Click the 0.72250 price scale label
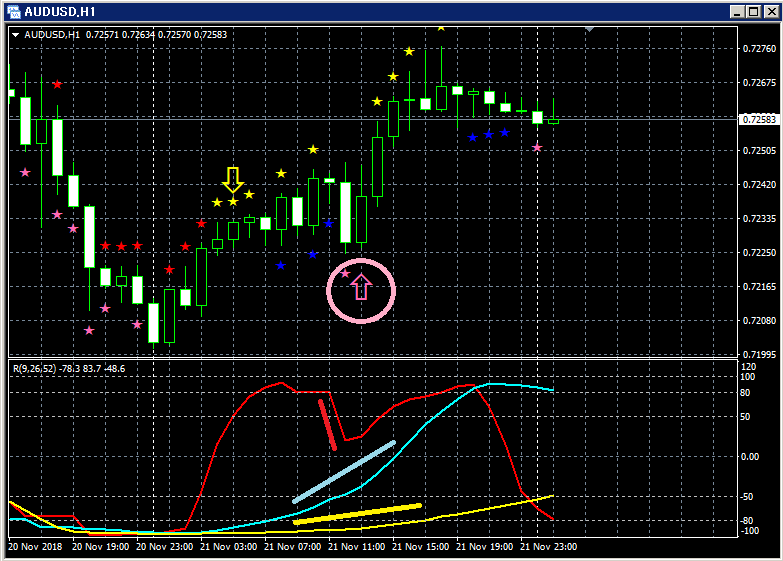783x561 pixels. coord(760,252)
